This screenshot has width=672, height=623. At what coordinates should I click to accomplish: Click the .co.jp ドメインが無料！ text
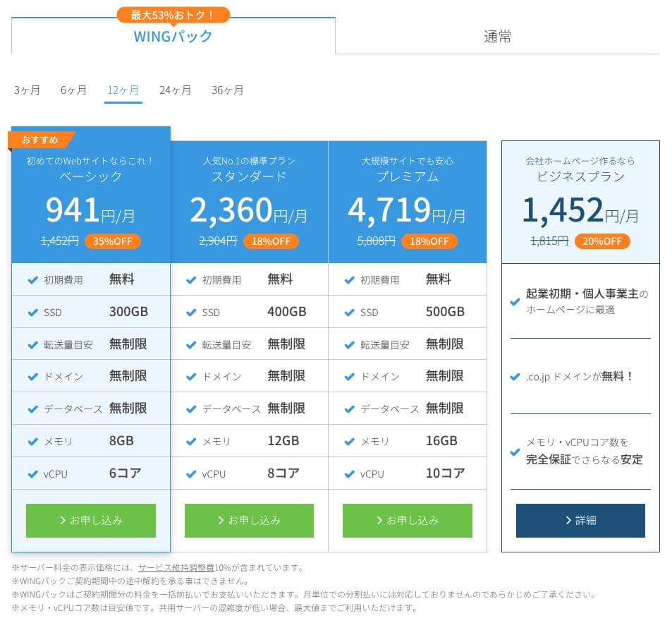pos(580,377)
